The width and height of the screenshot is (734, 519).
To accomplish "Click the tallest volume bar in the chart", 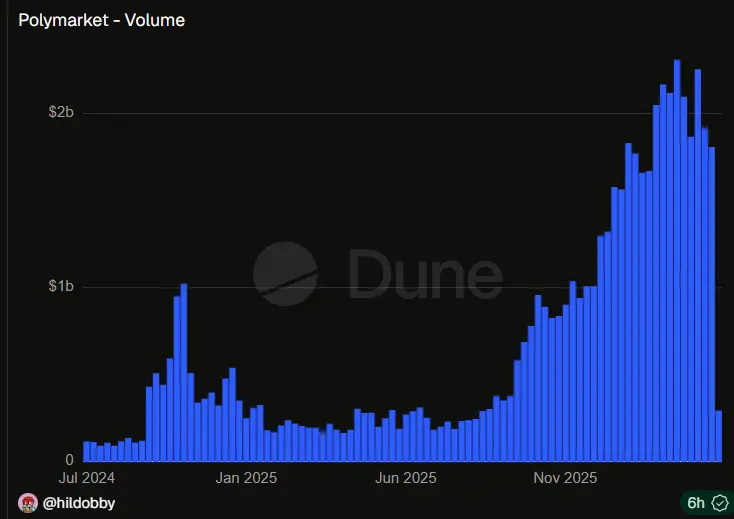I will pos(677,261).
